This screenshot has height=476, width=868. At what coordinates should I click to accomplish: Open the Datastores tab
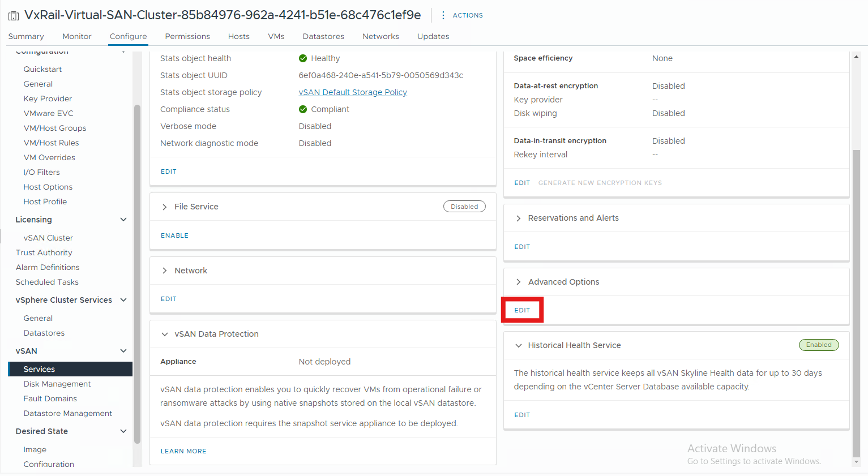pyautogui.click(x=323, y=36)
